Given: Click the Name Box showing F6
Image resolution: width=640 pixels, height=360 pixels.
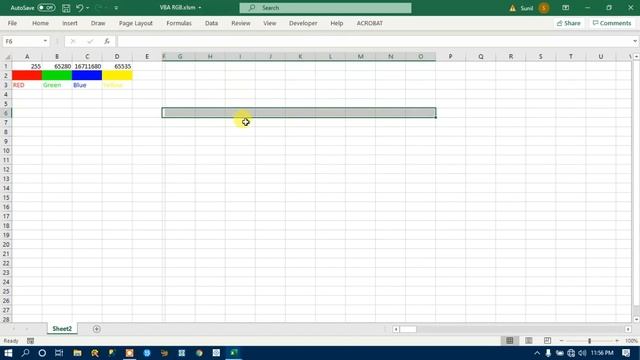Looking at the screenshot, I should click(x=22, y=41).
